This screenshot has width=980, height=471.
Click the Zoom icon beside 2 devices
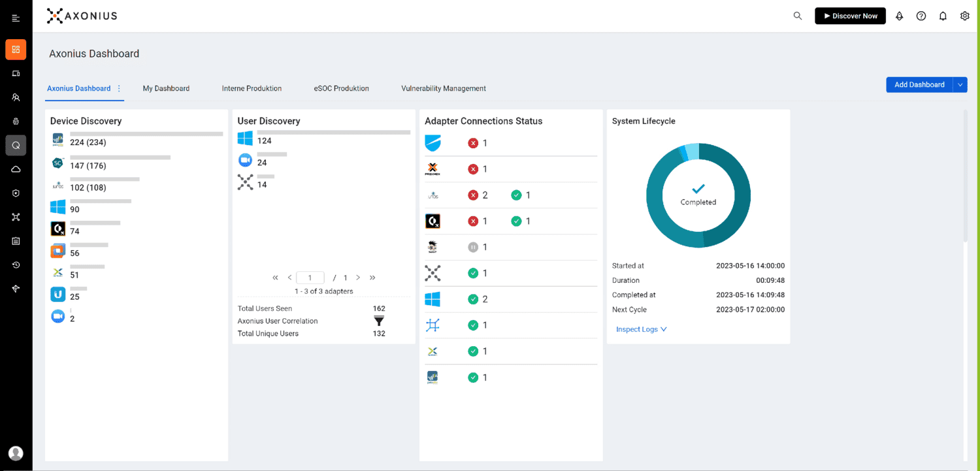(58, 316)
